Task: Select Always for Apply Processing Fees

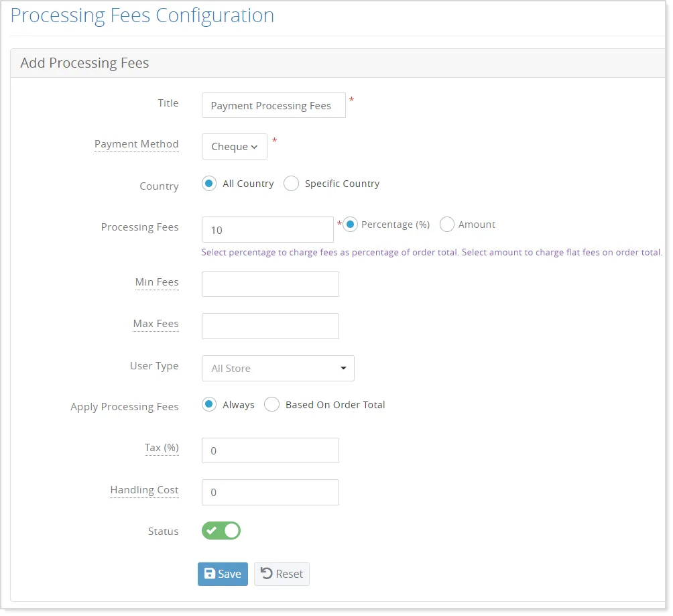Action: 208,404
